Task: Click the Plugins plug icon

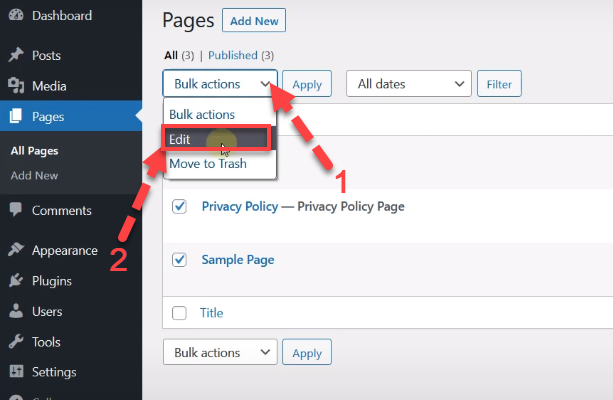Action: click(x=16, y=280)
